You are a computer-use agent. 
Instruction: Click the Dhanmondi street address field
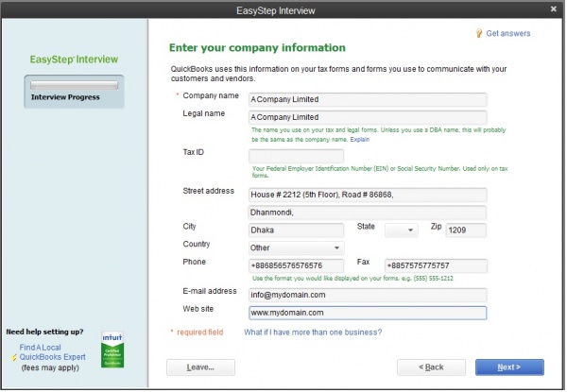[x=368, y=213]
